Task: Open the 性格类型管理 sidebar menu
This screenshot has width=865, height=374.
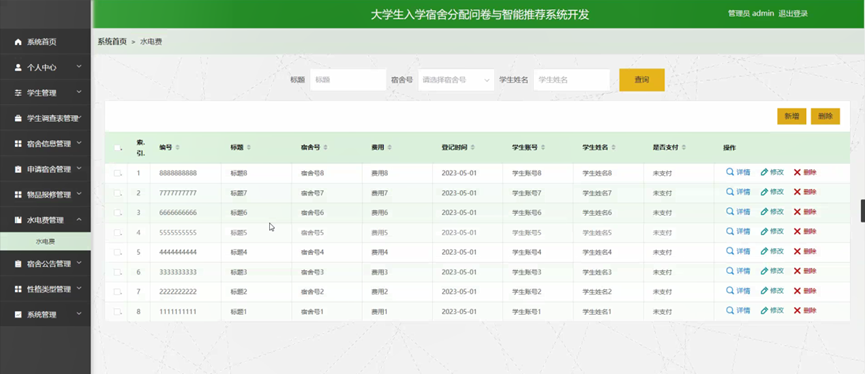Action: tap(45, 289)
